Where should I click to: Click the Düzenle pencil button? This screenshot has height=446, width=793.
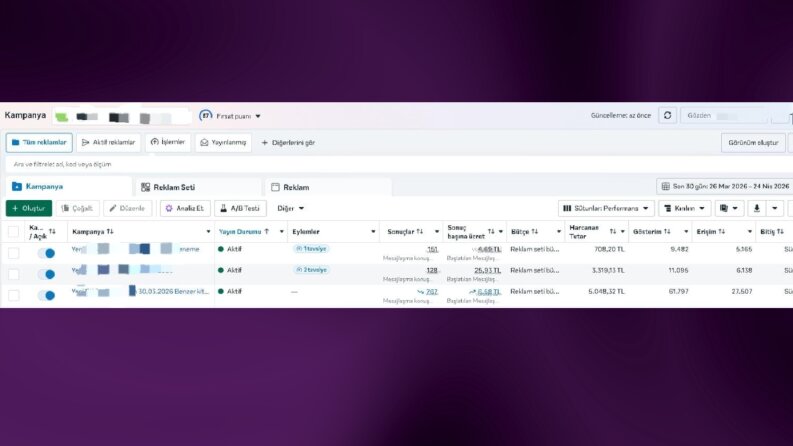pos(127,208)
